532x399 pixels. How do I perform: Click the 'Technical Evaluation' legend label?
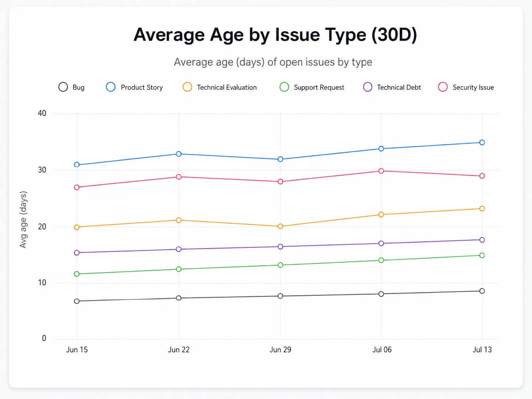pos(227,88)
